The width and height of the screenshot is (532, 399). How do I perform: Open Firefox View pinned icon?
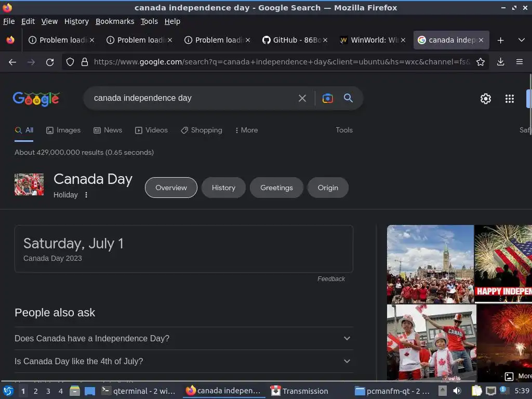point(10,40)
